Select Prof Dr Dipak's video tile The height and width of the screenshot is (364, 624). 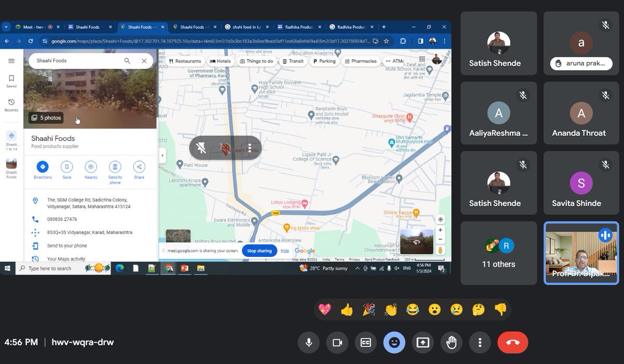581,253
